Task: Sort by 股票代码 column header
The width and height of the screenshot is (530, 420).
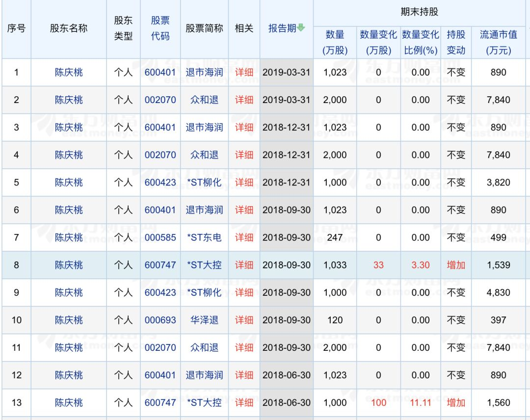Action: [x=160, y=28]
